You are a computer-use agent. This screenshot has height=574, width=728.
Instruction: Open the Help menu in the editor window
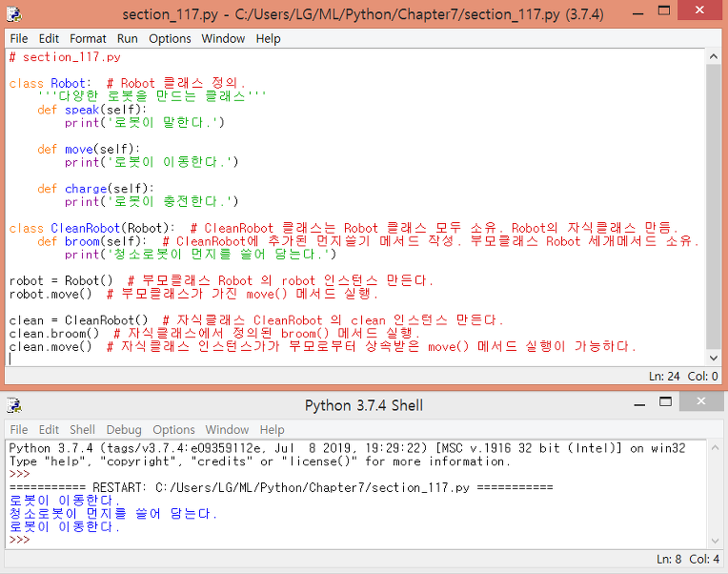click(269, 38)
